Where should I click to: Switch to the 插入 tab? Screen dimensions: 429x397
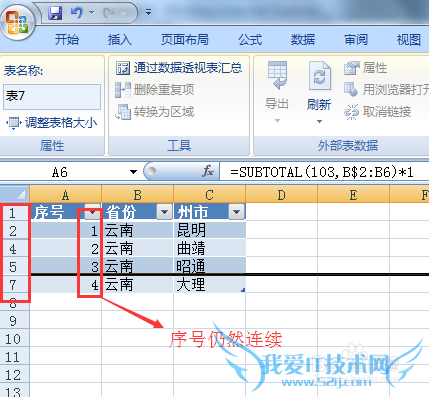click(120, 40)
